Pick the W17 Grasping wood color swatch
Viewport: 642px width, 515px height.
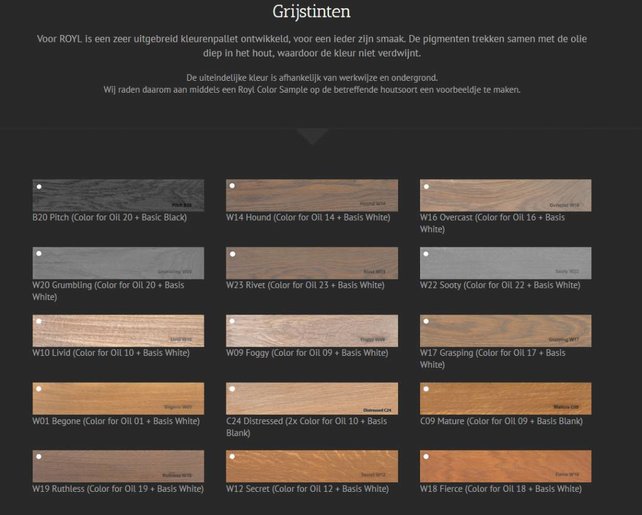pyautogui.click(x=505, y=330)
